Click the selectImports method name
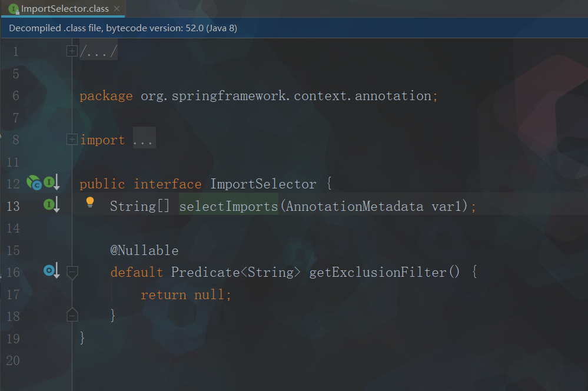Screen dimensions: 588x391 click(x=228, y=206)
